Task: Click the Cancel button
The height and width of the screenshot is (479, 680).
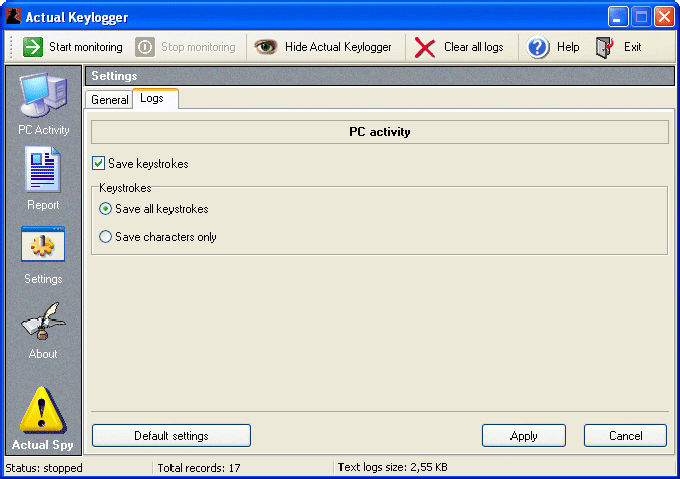Action: [625, 435]
